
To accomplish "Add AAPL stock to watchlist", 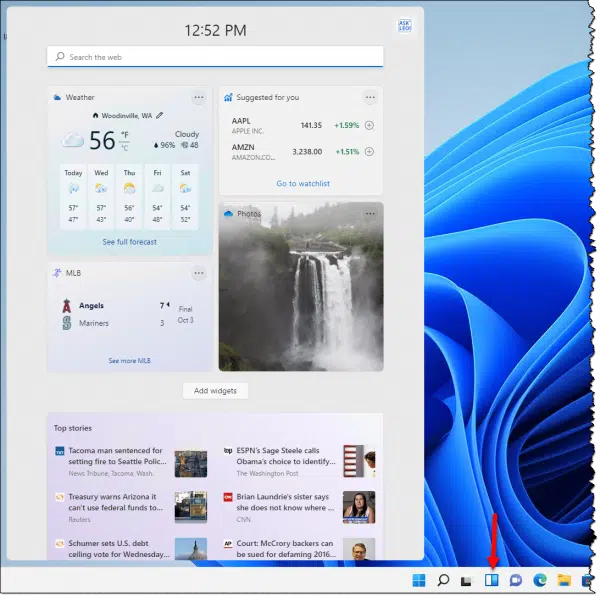I will [x=369, y=125].
